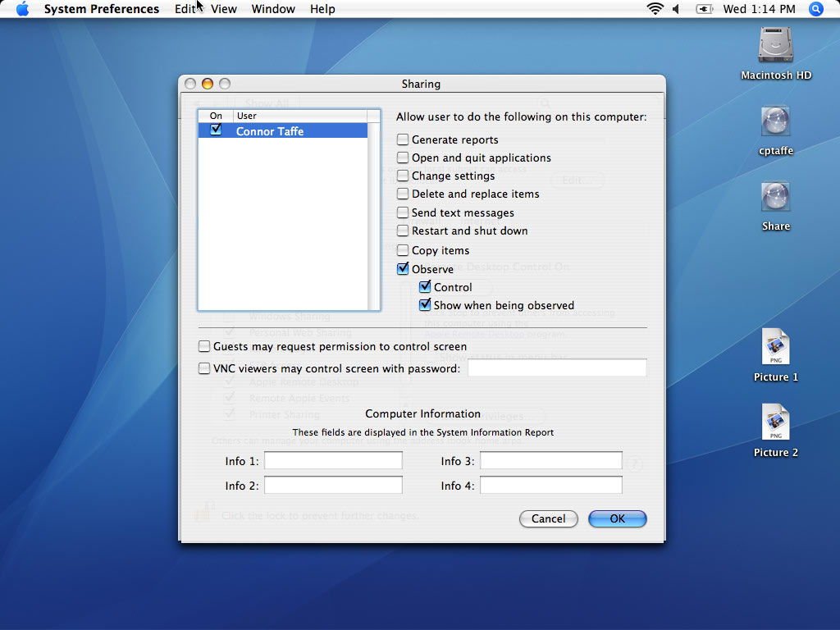Enable Copy items checkbox
Screen dimensions: 840x630
point(403,250)
